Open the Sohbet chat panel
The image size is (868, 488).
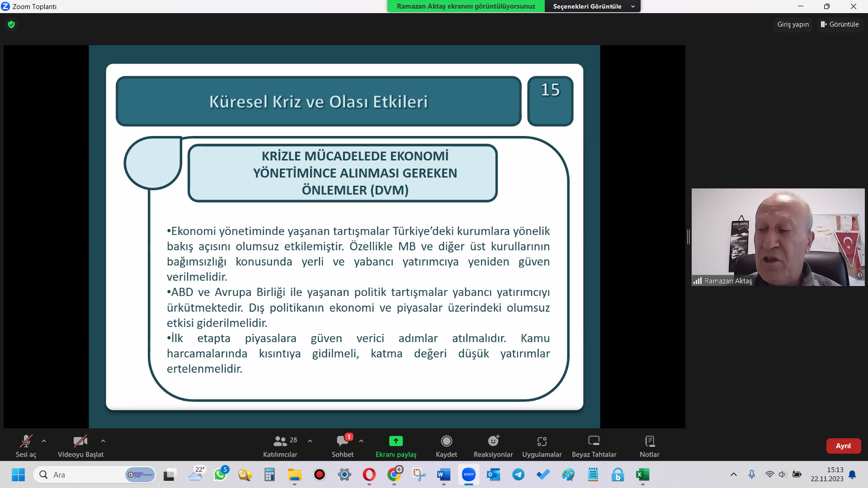point(342,446)
